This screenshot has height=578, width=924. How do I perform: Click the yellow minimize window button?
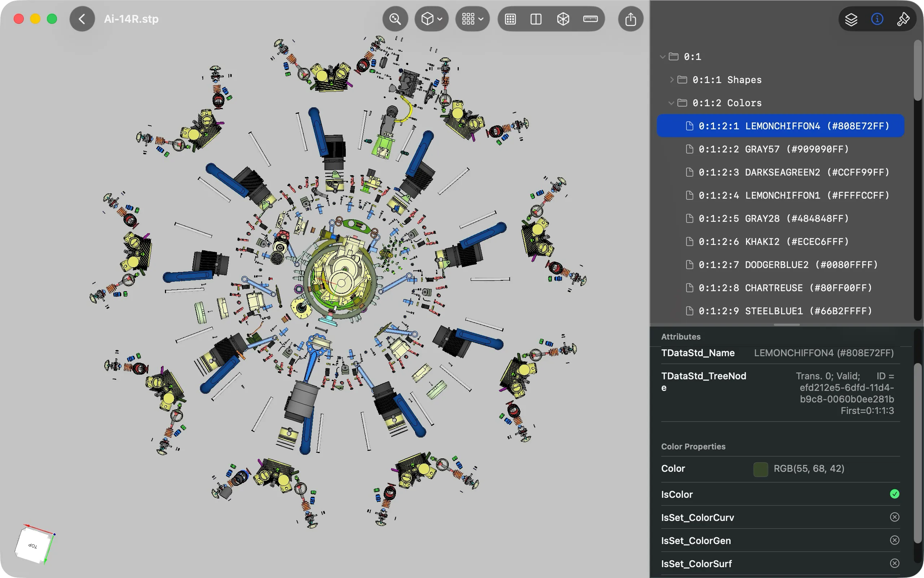35,19
